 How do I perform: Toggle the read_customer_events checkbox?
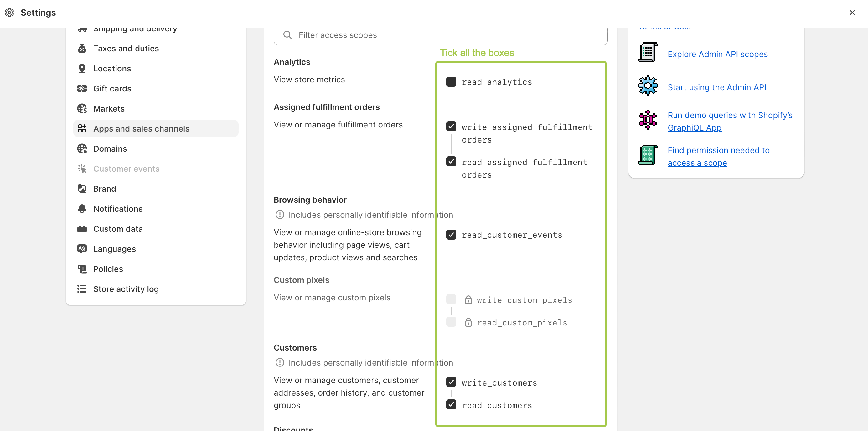(451, 235)
